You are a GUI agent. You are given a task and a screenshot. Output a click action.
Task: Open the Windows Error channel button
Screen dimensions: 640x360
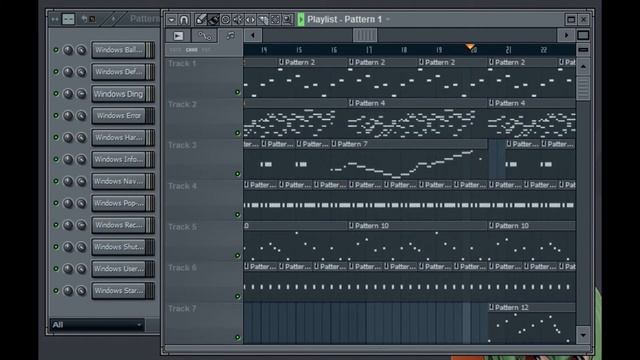pos(119,116)
